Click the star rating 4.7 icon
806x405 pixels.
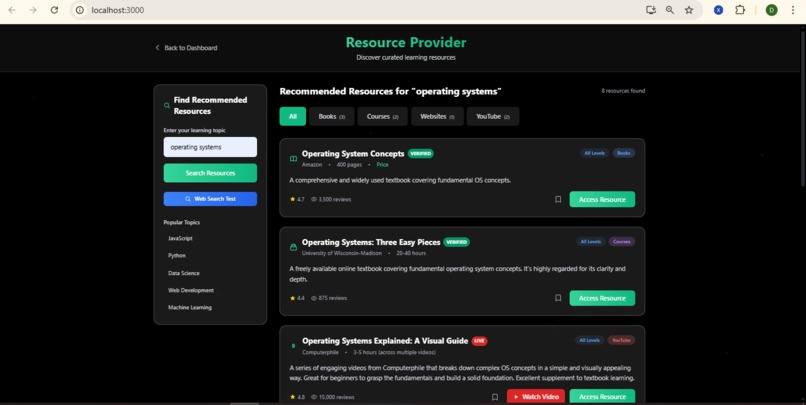coord(292,199)
